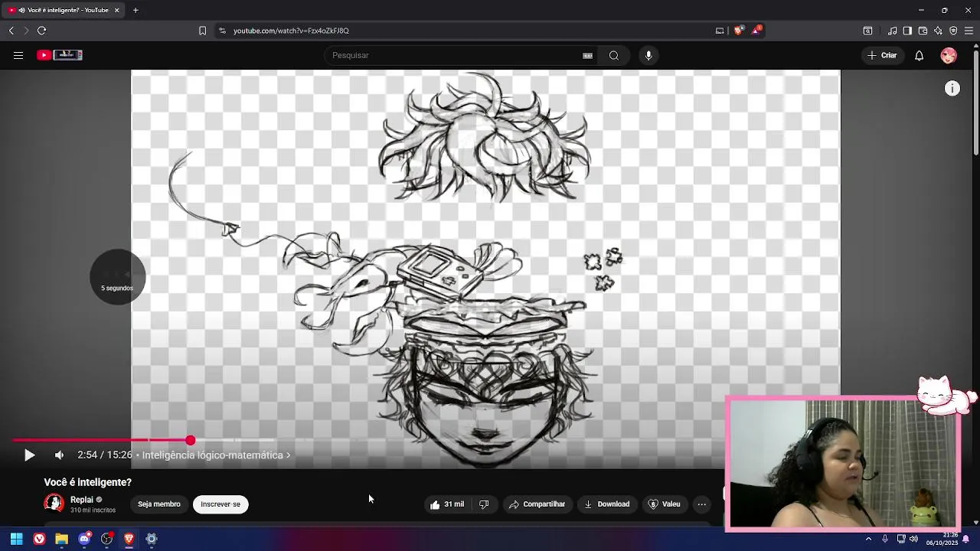The image size is (980, 551).
Task: Reload the current page
Action: pyautogui.click(x=41, y=31)
